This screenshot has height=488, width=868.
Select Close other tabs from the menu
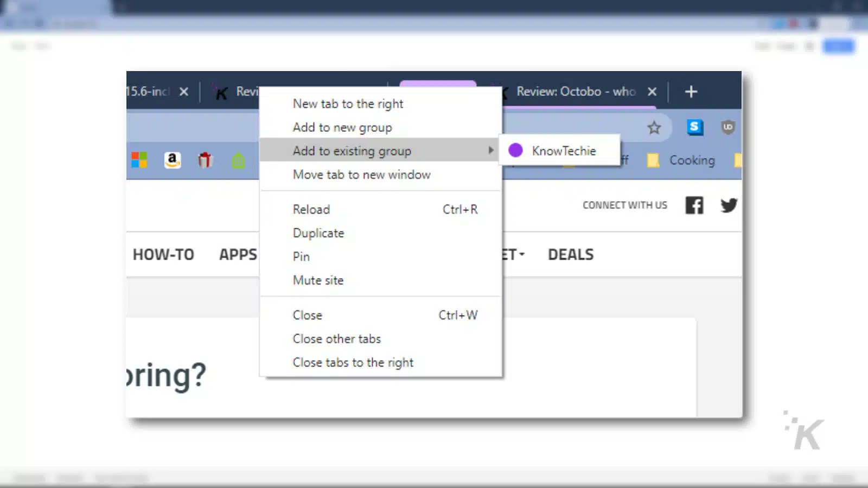(x=337, y=338)
